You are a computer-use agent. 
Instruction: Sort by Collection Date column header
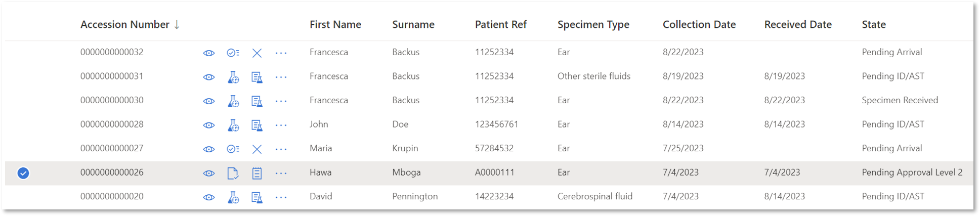pyautogui.click(x=699, y=24)
